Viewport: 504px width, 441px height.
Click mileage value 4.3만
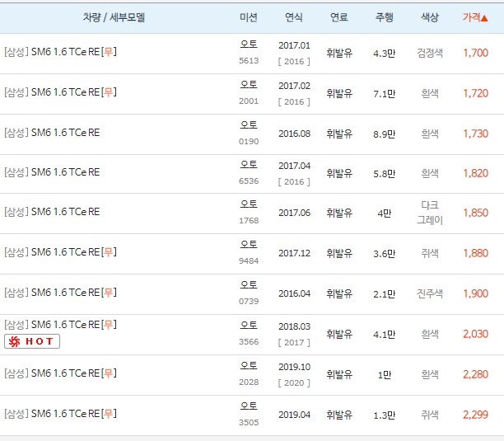click(x=384, y=54)
